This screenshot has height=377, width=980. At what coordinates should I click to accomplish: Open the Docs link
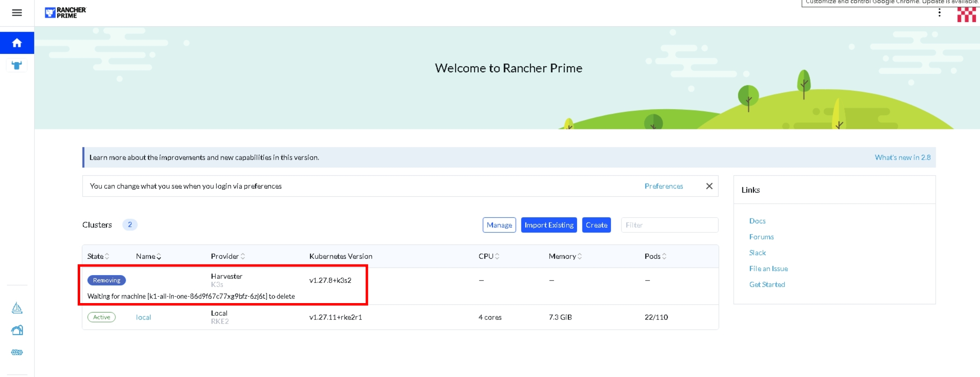757,221
